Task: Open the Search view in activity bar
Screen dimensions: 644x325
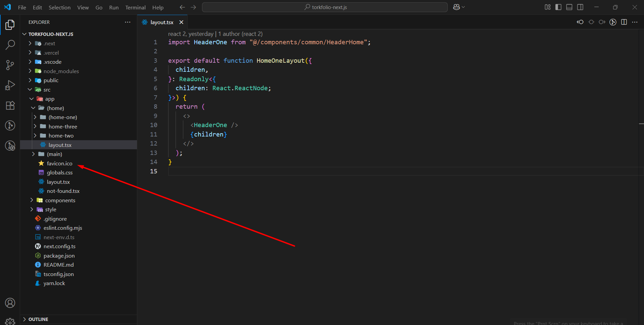Action: click(x=10, y=45)
